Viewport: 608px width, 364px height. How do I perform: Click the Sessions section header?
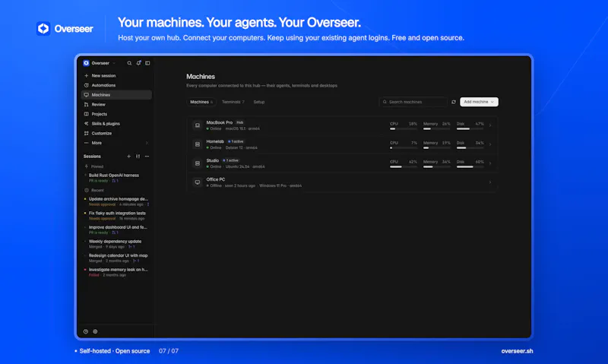pyautogui.click(x=92, y=157)
